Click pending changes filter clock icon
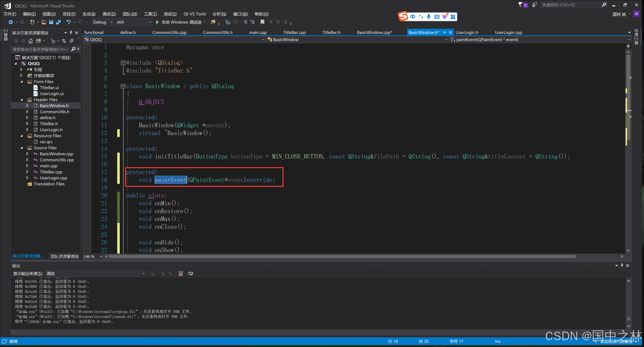 (53, 41)
